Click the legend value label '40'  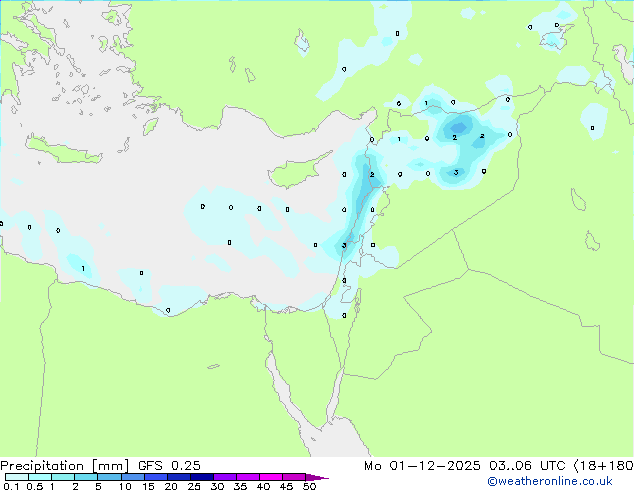(x=263, y=486)
